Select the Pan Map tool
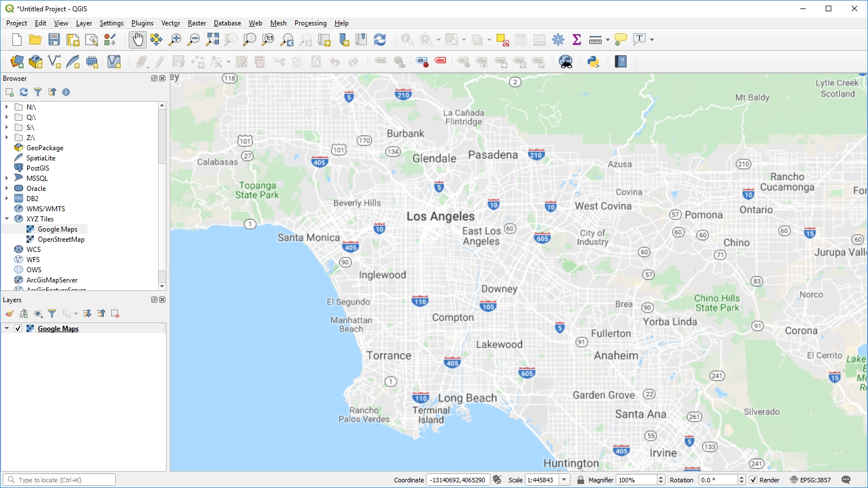The image size is (868, 488). pyautogui.click(x=137, y=40)
